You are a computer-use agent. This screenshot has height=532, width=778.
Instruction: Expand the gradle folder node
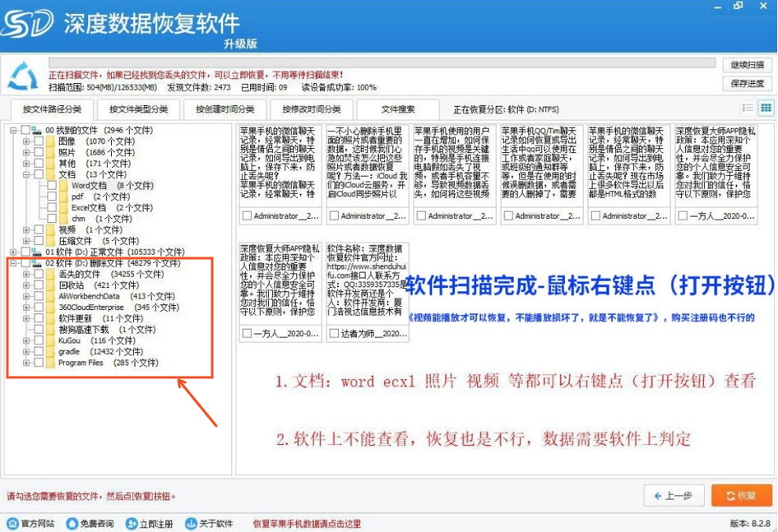[26, 352]
